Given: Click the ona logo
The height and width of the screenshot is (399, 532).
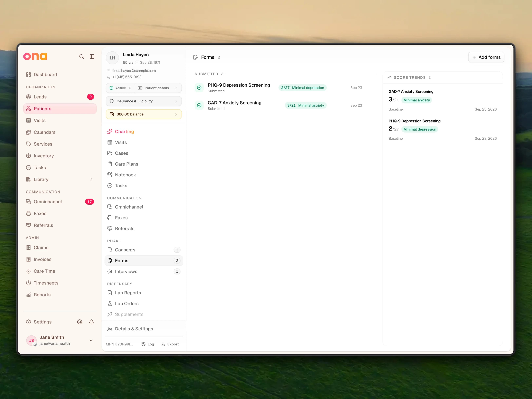Looking at the screenshot, I should [35, 57].
